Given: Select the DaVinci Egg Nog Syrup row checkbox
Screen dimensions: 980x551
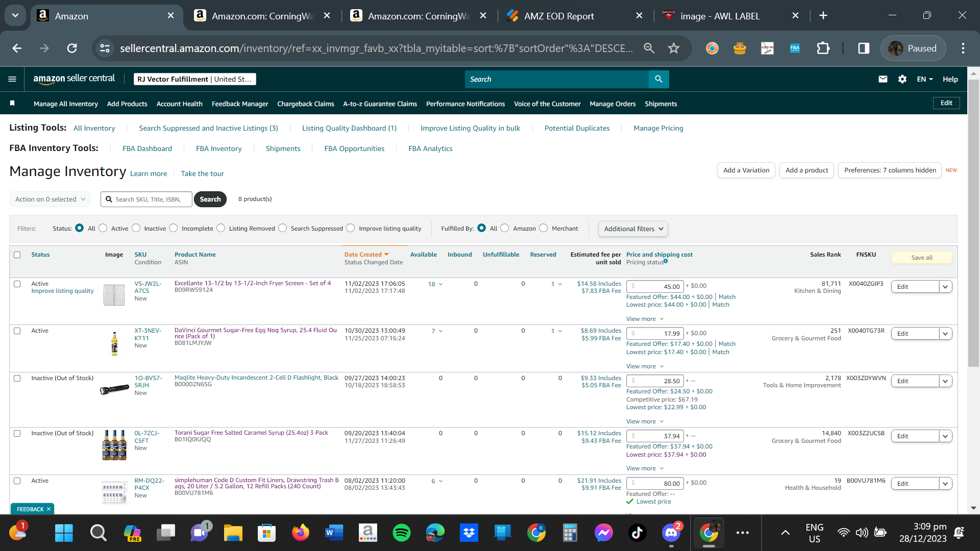Looking at the screenshot, I should 17,331.
